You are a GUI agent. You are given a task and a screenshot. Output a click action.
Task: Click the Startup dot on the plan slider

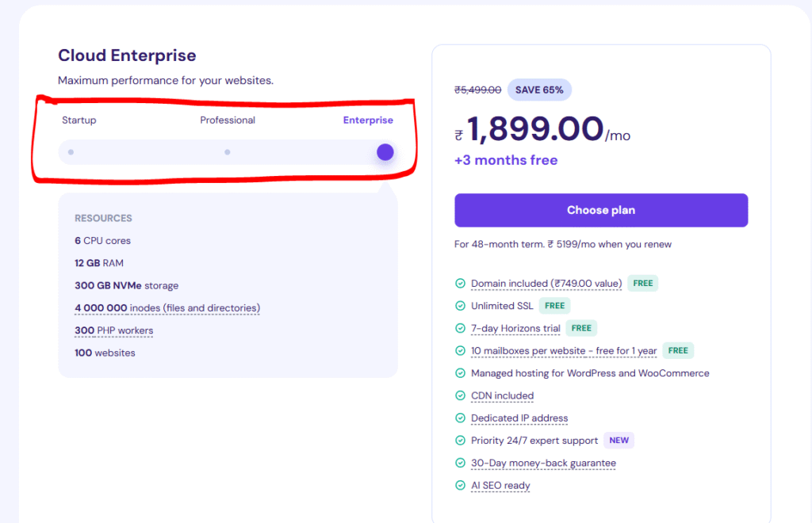tap(71, 152)
